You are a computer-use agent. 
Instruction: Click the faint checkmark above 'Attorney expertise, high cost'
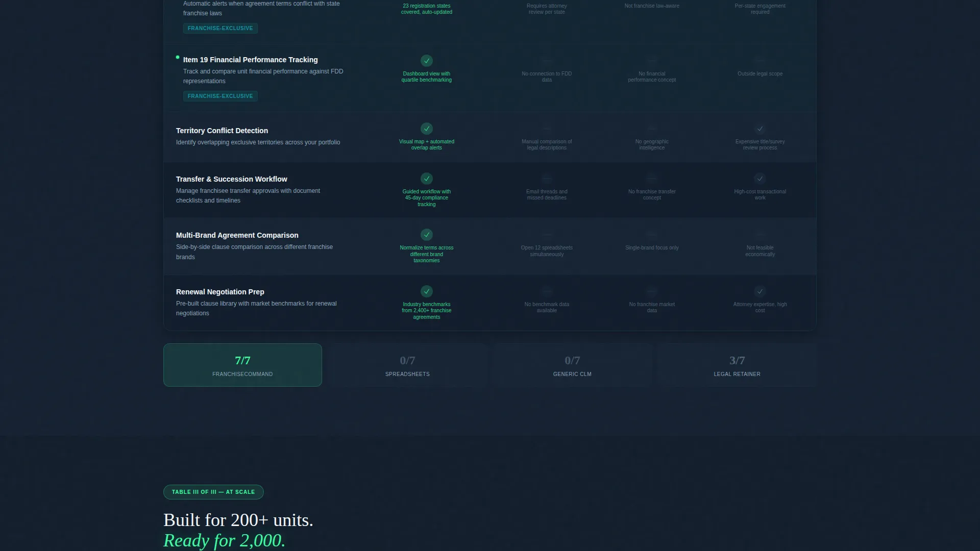(760, 291)
